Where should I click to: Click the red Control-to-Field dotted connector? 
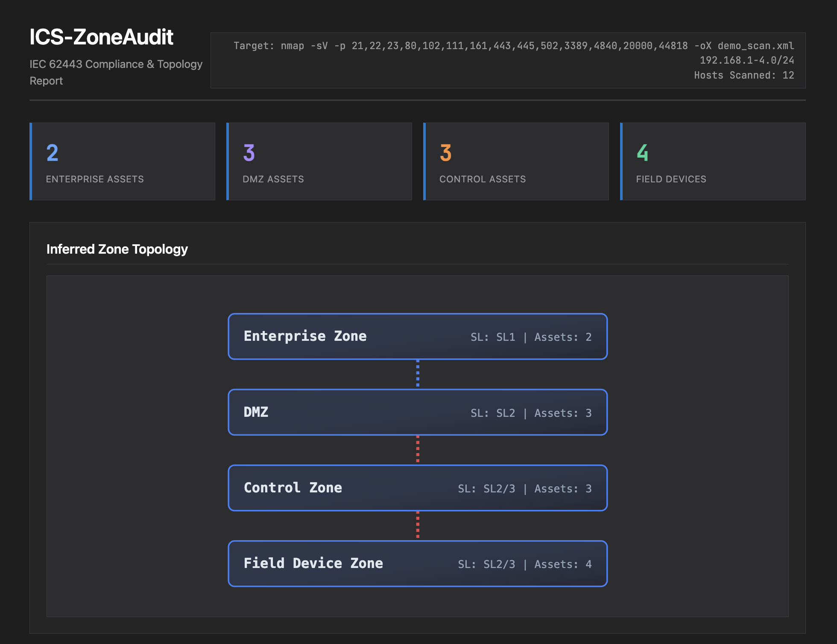point(418,525)
